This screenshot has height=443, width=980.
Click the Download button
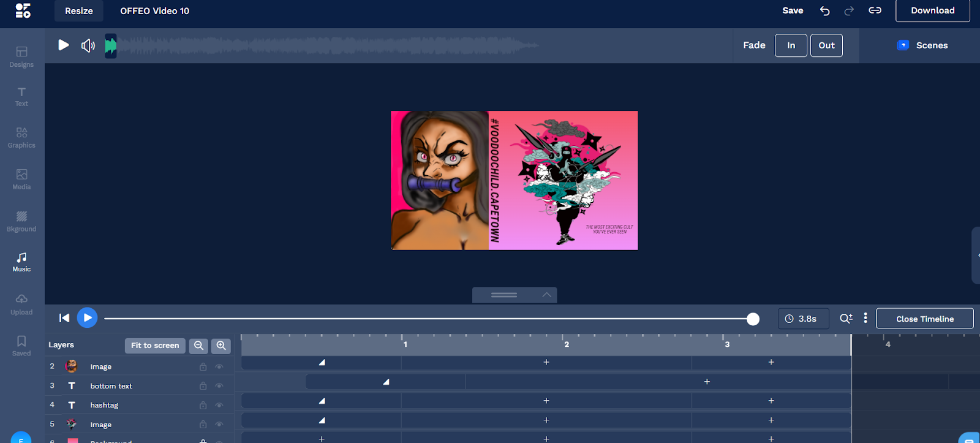click(933, 10)
